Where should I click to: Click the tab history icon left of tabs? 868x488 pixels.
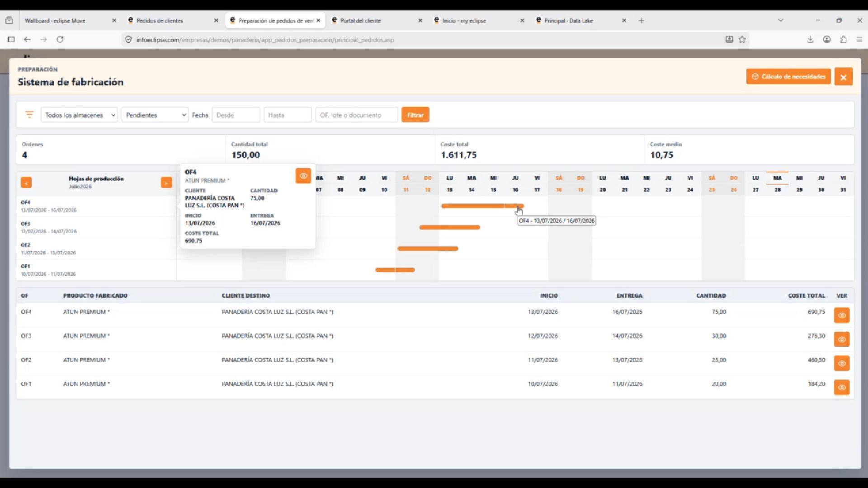9,21
